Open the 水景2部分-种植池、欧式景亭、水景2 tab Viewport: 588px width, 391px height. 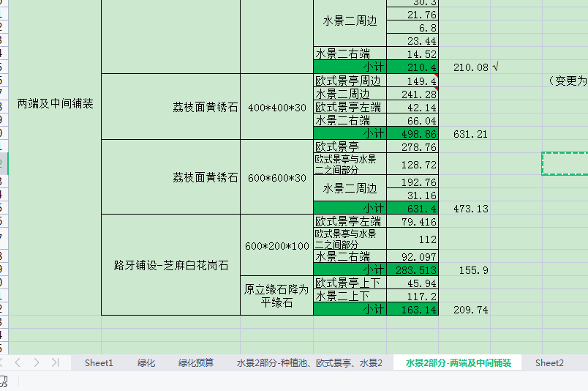click(x=309, y=363)
